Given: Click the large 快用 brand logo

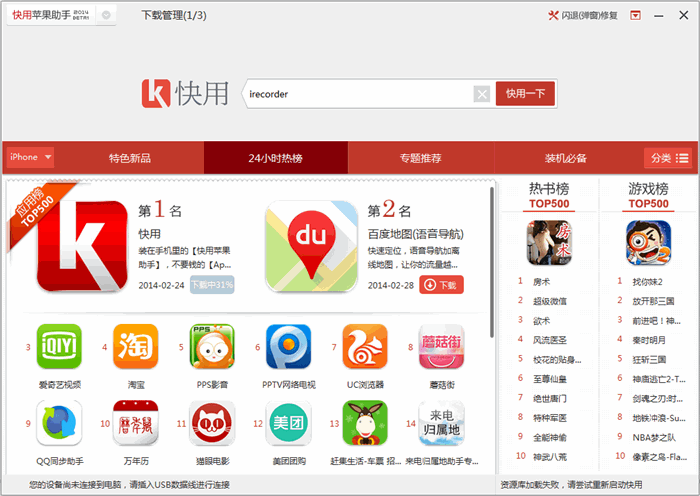Looking at the screenshot, I should click(185, 94).
